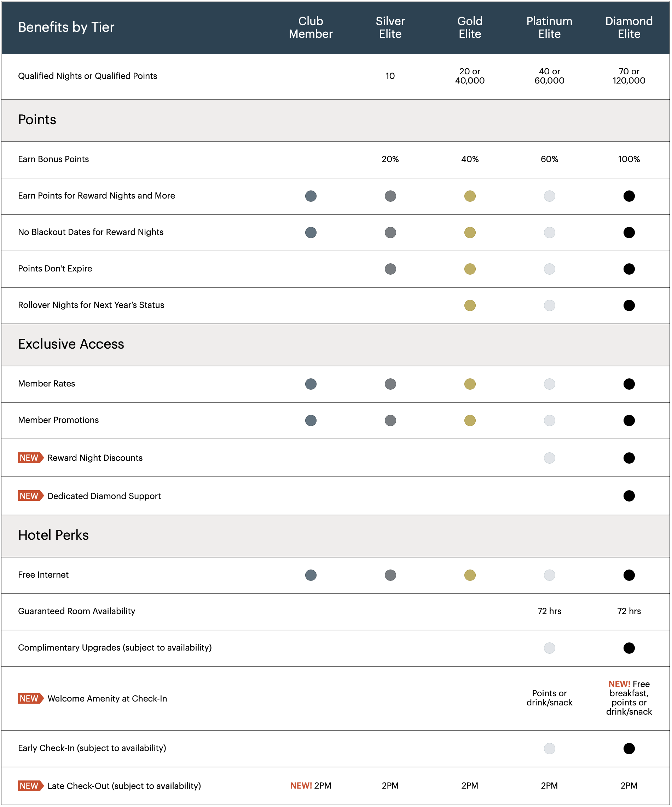Click Diamond Elite '70 or 120,000' value
Viewport: 672px width, 807px height.
coord(628,76)
